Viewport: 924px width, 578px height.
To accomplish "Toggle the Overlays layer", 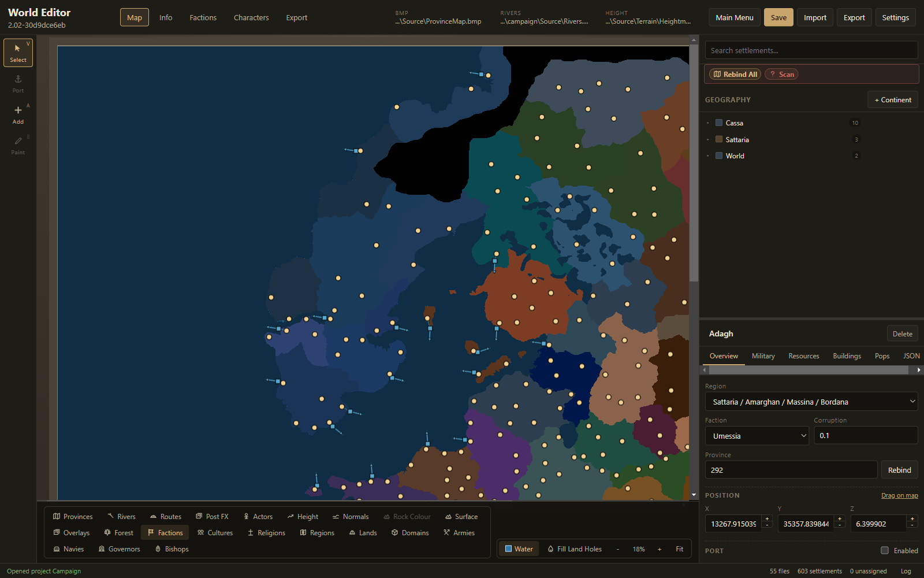I will coord(72,532).
